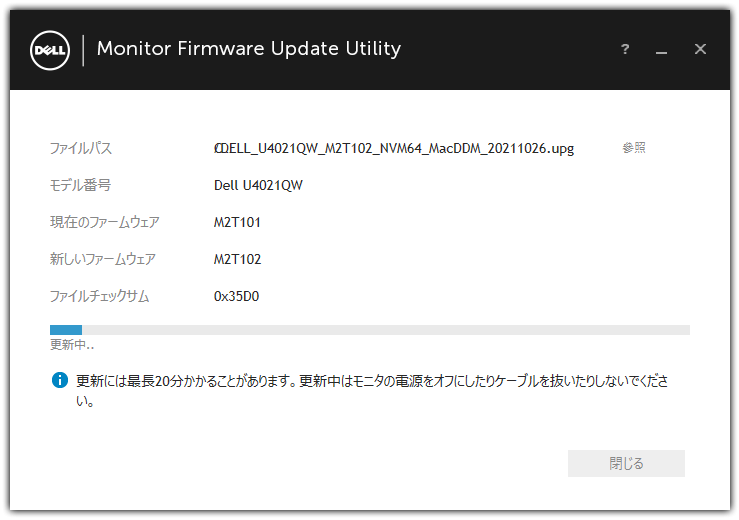
Task: Click the checksum value 0x35D0
Action: (x=236, y=296)
